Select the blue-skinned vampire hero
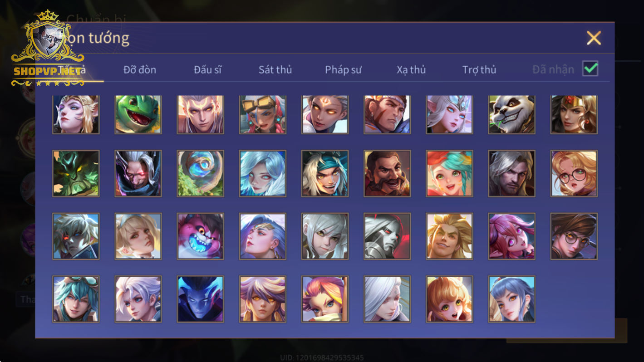This screenshot has width=644, height=362. point(200,299)
